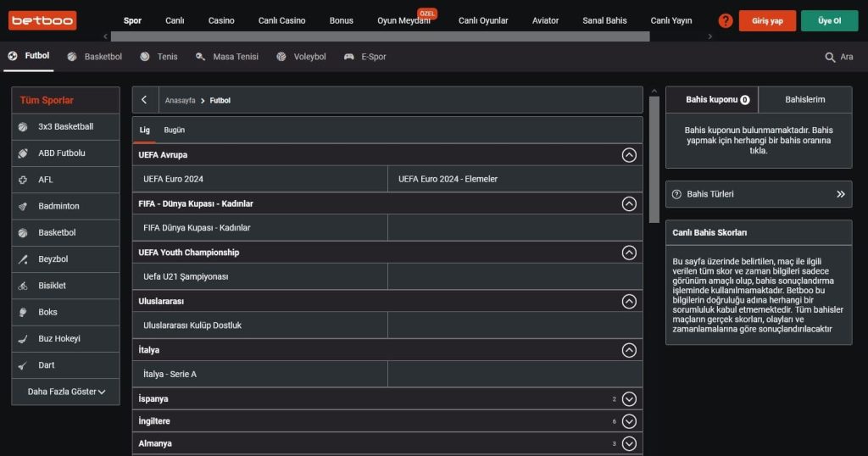Click the Bahis Türleri question mark icon
Screen dimensions: 868x456
tap(676, 194)
